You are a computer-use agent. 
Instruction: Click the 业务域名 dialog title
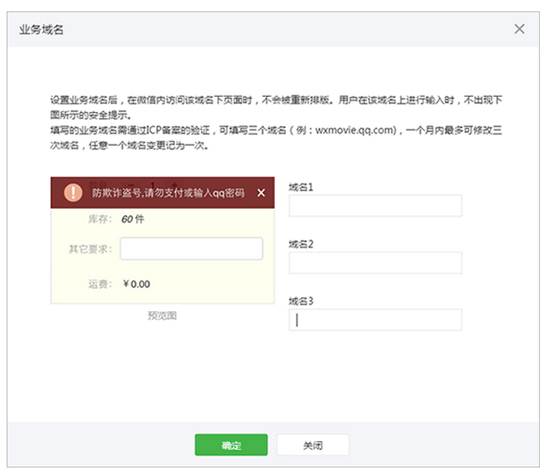[x=41, y=29]
